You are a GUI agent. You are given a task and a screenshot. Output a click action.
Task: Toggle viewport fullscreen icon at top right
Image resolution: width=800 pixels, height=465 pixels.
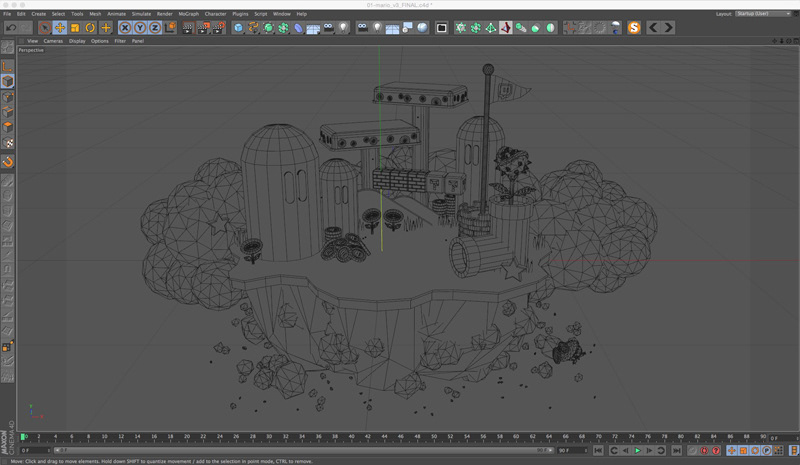pyautogui.click(x=796, y=41)
